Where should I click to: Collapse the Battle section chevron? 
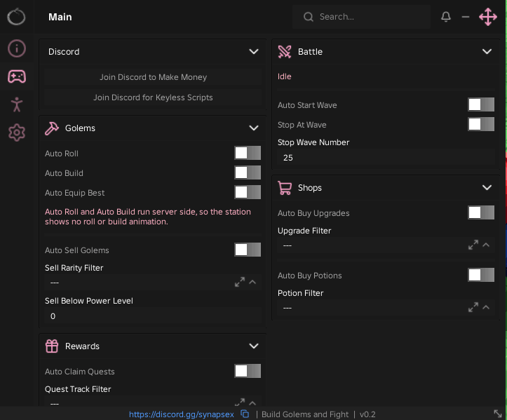tap(487, 52)
